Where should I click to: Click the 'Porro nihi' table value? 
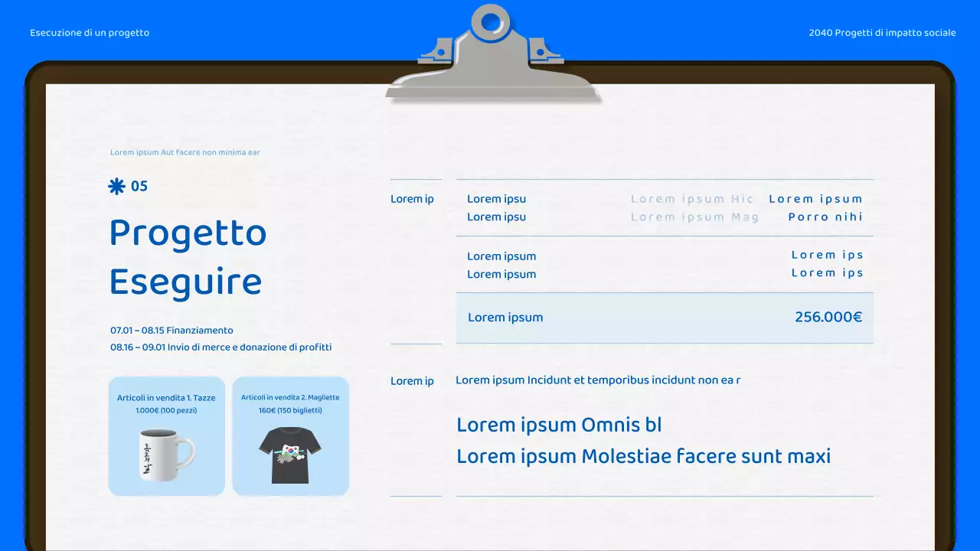(825, 217)
